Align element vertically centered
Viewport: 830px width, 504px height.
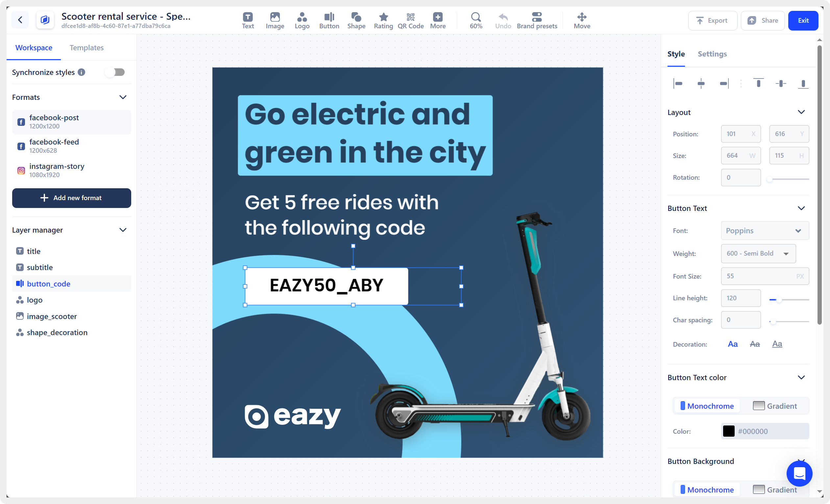(x=780, y=83)
